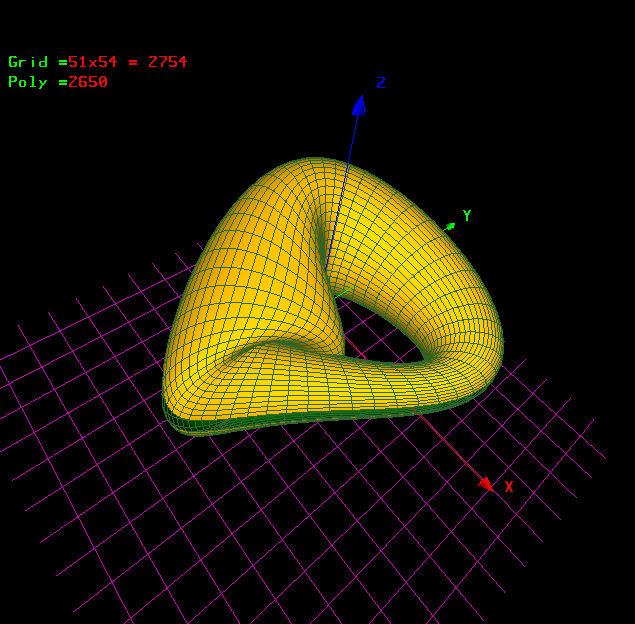Click the red 2650 polygon count
Screen dimensions: 635x624
[88, 82]
